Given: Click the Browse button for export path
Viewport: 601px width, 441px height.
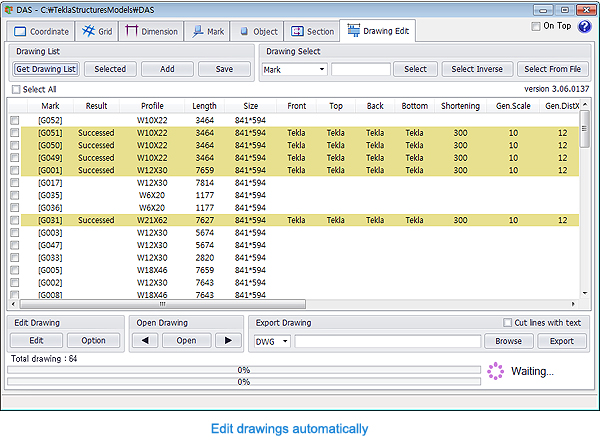Looking at the screenshot, I should [508, 341].
